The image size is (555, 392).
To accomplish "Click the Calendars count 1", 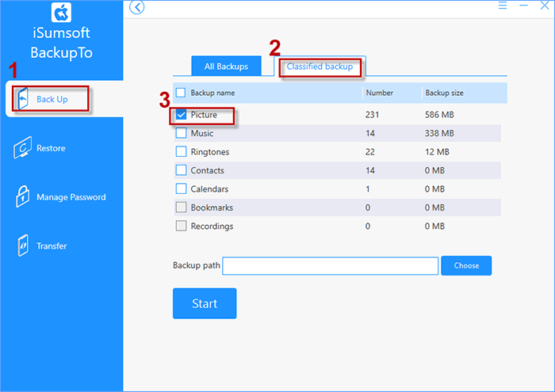I will click(x=368, y=189).
